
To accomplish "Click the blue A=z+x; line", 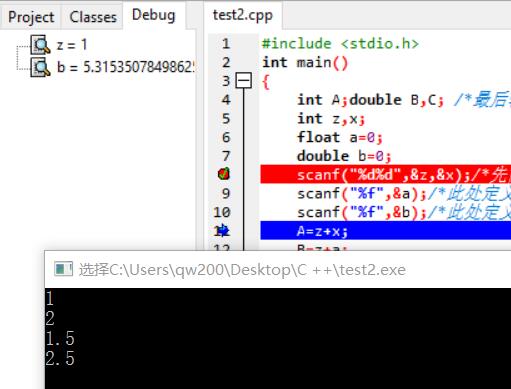I will (x=386, y=230).
